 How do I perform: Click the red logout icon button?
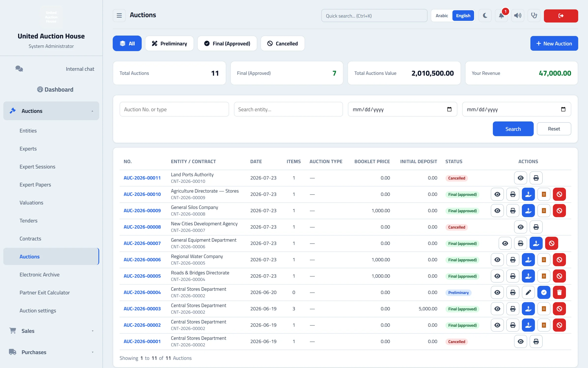[561, 16]
